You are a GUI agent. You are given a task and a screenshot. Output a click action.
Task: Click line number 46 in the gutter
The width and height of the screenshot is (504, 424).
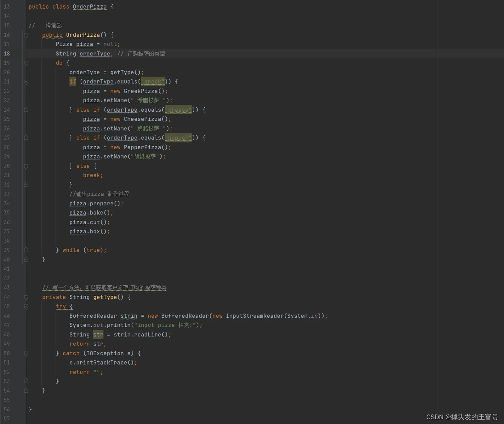[7, 316]
